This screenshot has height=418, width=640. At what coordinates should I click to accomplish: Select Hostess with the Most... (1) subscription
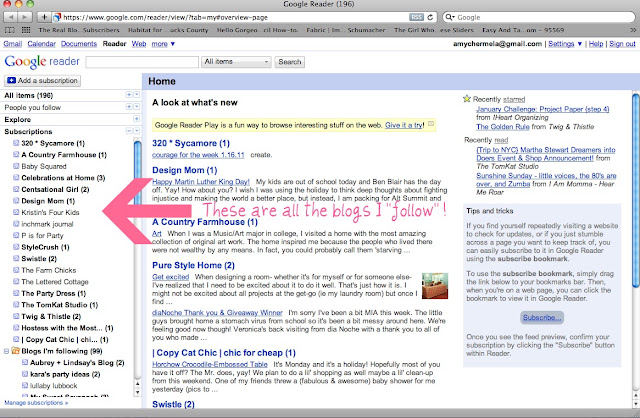click(x=67, y=328)
